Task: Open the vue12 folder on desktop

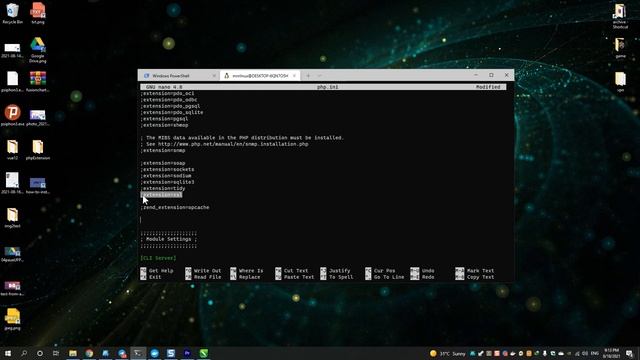Action: pyautogui.click(x=12, y=149)
